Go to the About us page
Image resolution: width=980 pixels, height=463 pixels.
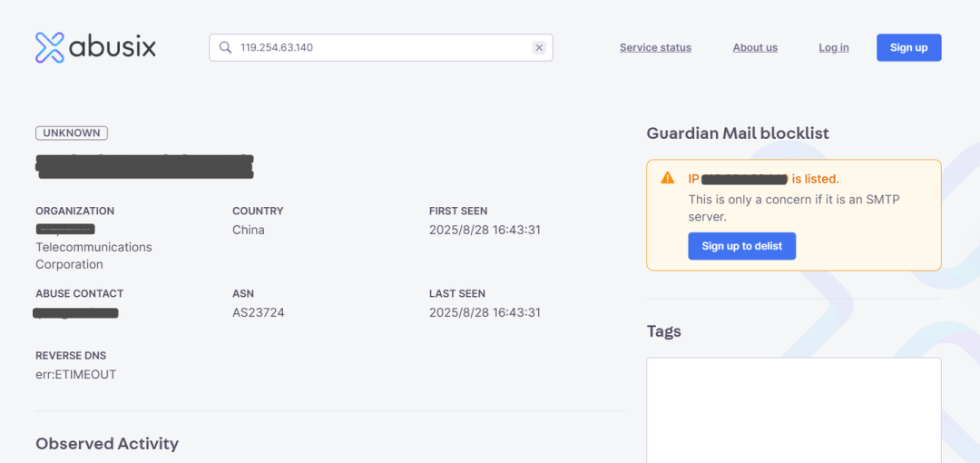[x=755, y=47]
